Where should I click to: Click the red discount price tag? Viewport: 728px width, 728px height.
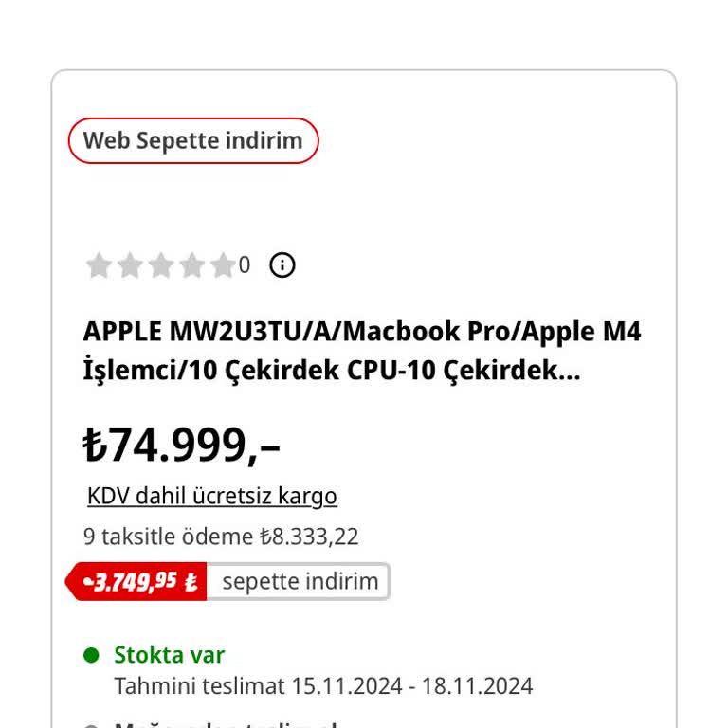point(139,581)
